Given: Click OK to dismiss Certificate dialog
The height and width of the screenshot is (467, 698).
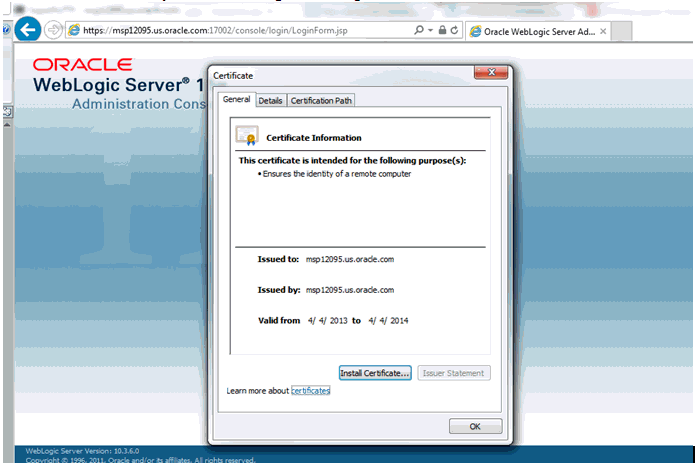Looking at the screenshot, I should coord(475,426).
